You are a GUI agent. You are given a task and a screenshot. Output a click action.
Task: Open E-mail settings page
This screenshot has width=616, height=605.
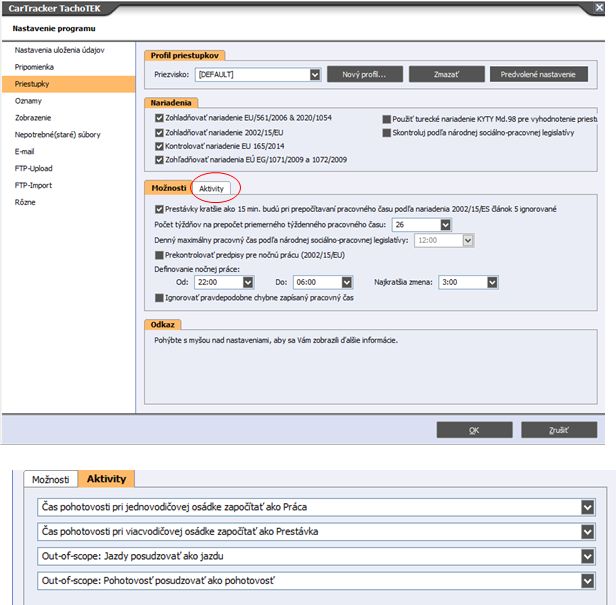tap(24, 152)
